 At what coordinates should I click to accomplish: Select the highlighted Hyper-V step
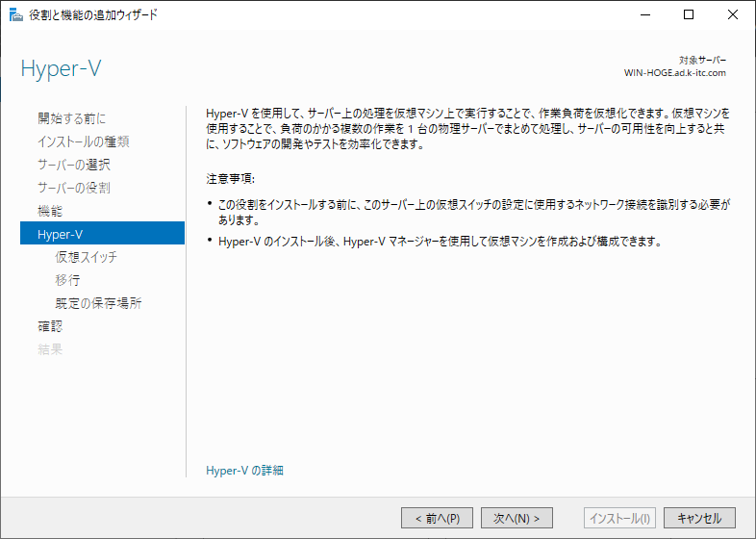(102, 234)
